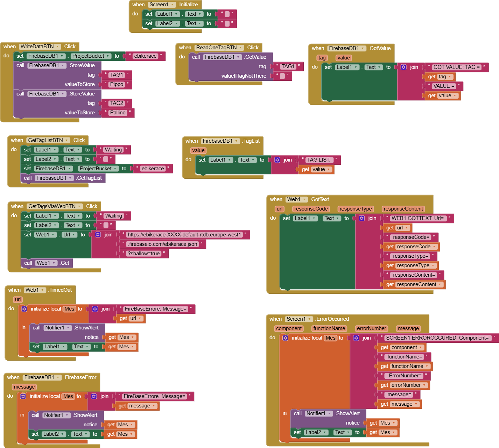The width and height of the screenshot is (499, 448).
Task: Click the initialize local gear in FirebaseDB1.FirebaseError
Action: pyautogui.click(x=23, y=396)
